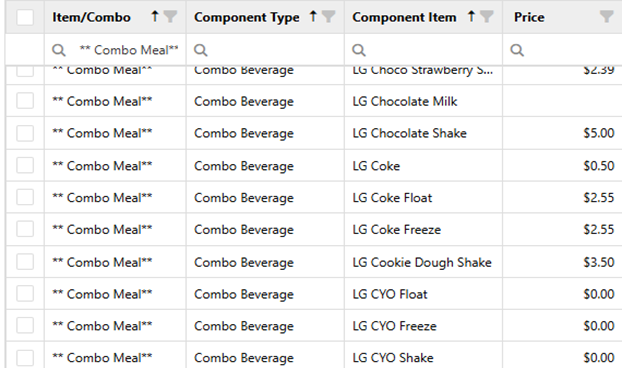Check the LG CYO Float row checkbox
This screenshot has width=622, height=368.
[25, 293]
